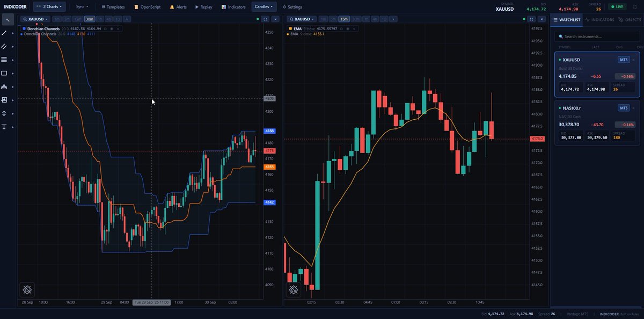Switch to the OBJECTS panel tab
Screen dimensions: 644x319
pyautogui.click(x=630, y=20)
